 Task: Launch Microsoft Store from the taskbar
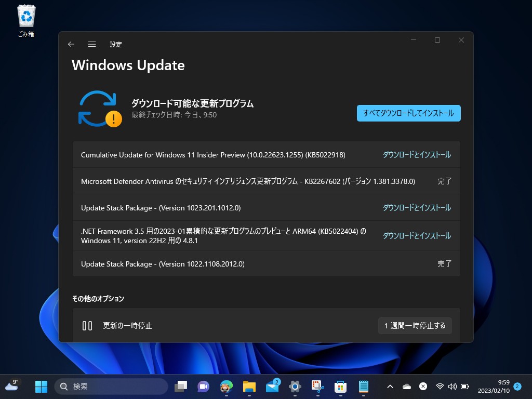point(341,387)
